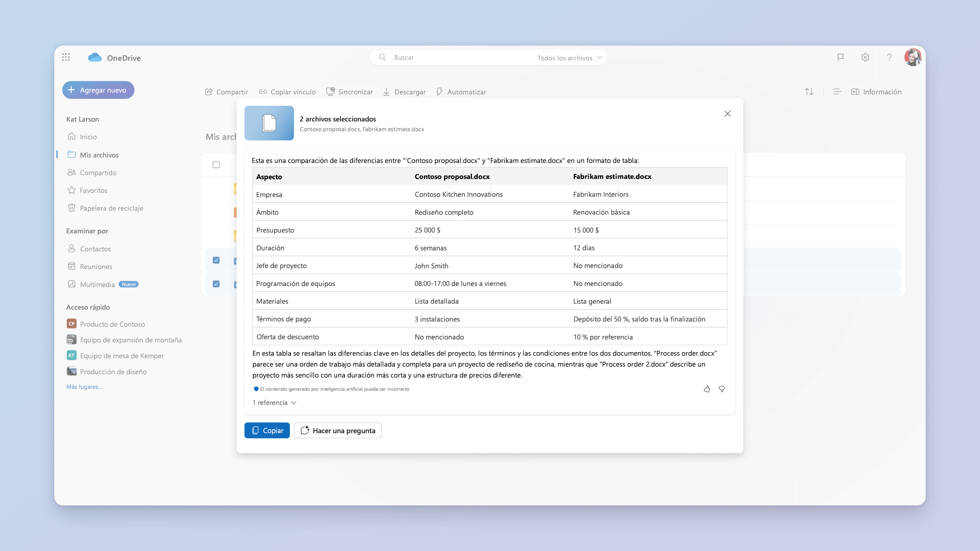980x551 pixels.
Task: Open Favoritos in sidebar
Action: click(87, 190)
